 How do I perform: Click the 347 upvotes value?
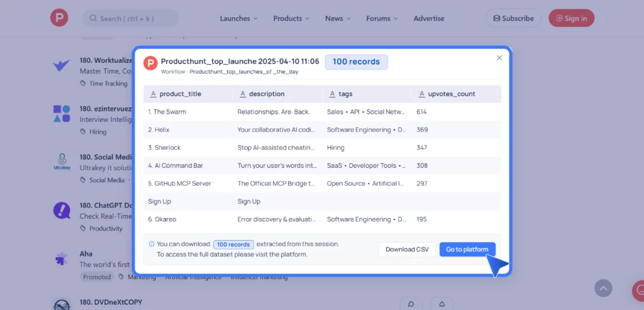(x=422, y=148)
